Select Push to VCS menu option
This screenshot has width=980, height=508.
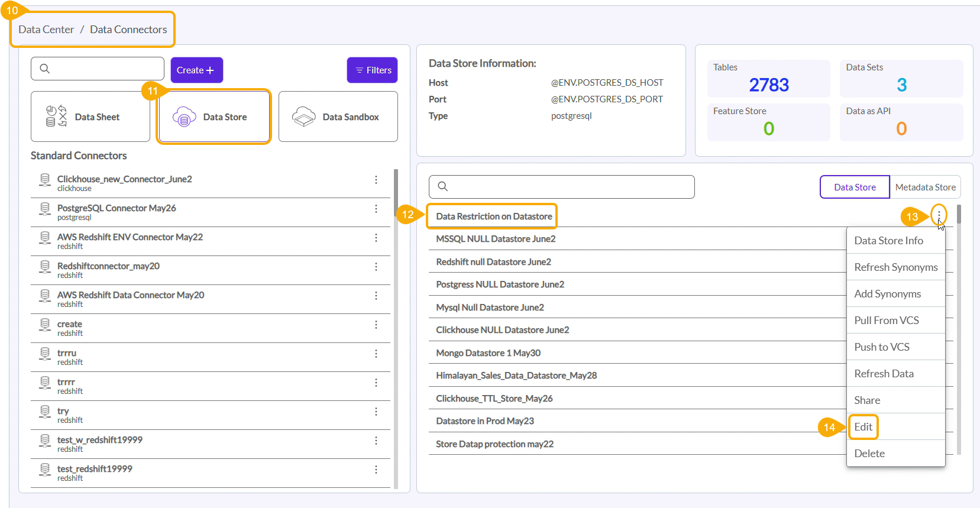pyautogui.click(x=881, y=347)
